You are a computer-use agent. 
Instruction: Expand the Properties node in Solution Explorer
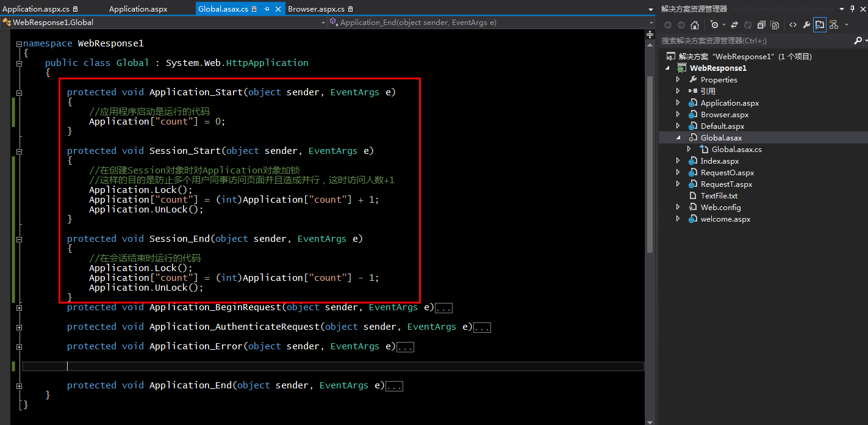pos(678,79)
